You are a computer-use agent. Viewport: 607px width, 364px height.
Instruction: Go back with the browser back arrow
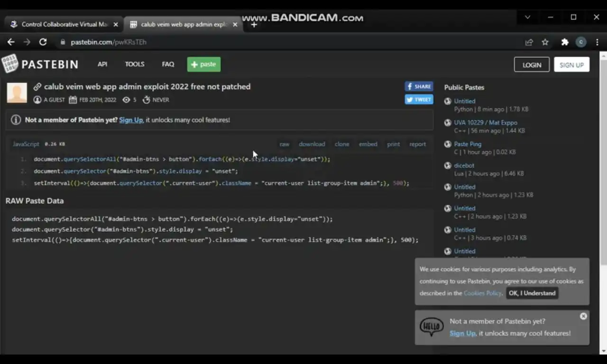click(11, 42)
